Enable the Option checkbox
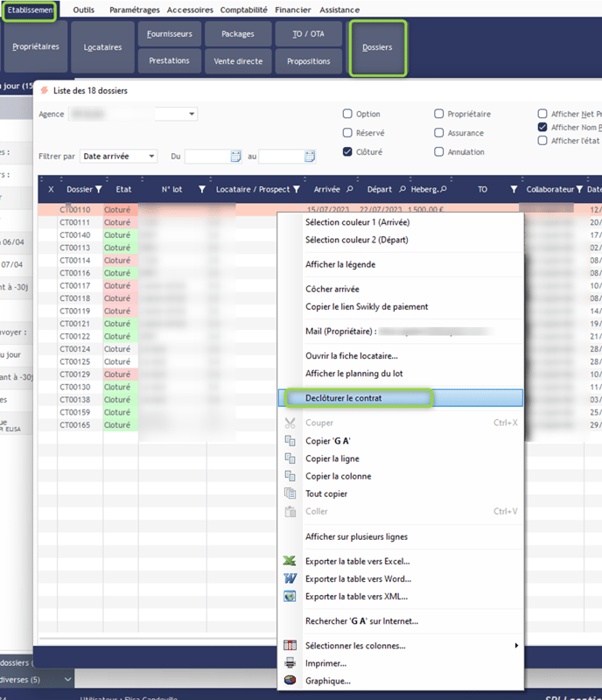 (347, 114)
